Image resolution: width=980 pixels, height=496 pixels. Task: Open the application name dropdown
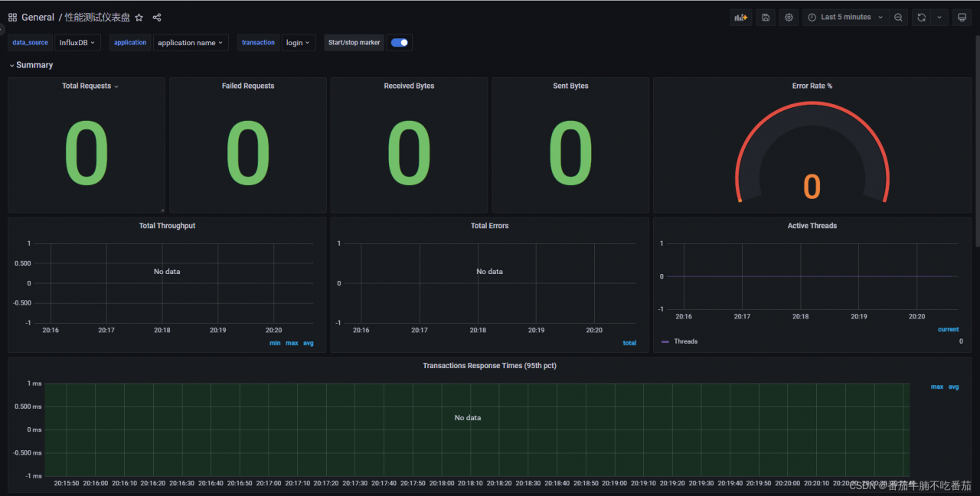pos(191,43)
